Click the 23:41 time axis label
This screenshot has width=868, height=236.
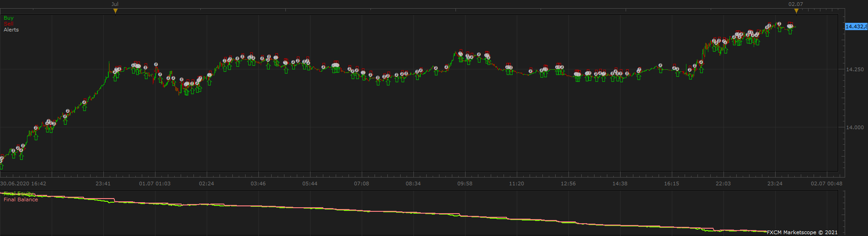[x=103, y=184]
